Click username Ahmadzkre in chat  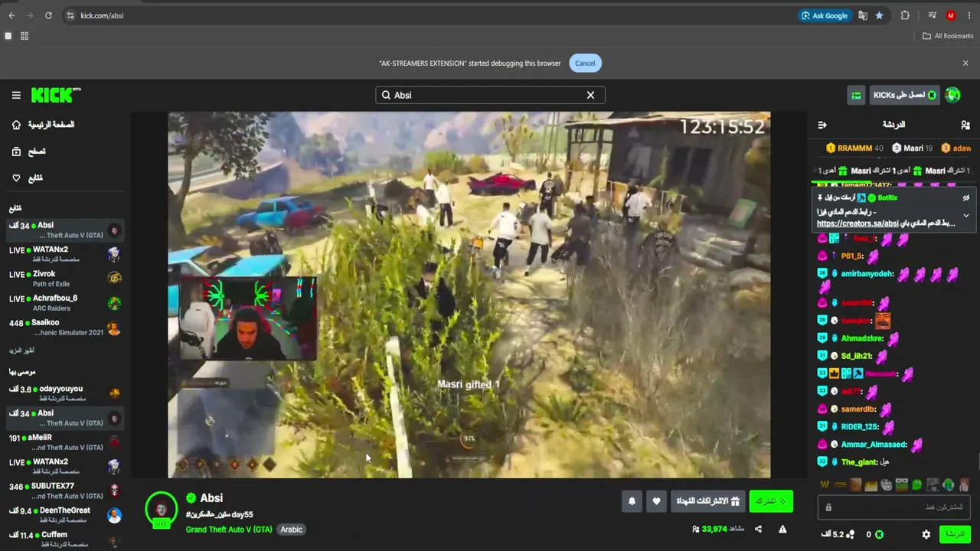[862, 338]
